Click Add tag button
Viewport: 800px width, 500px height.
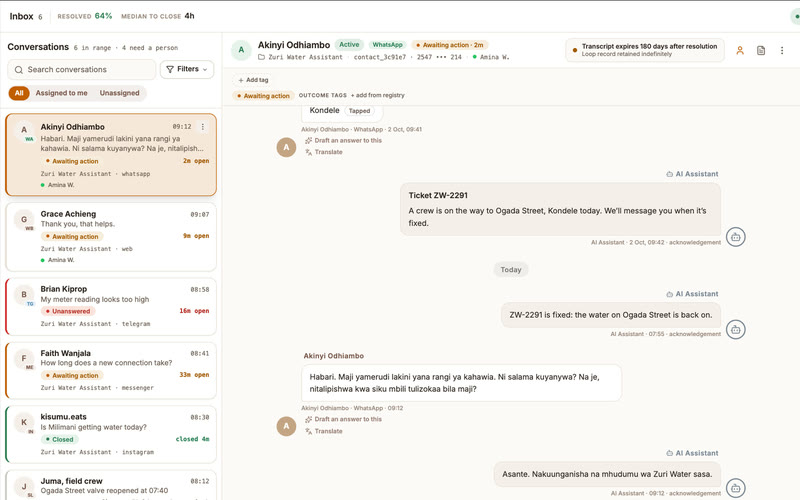[x=253, y=80]
